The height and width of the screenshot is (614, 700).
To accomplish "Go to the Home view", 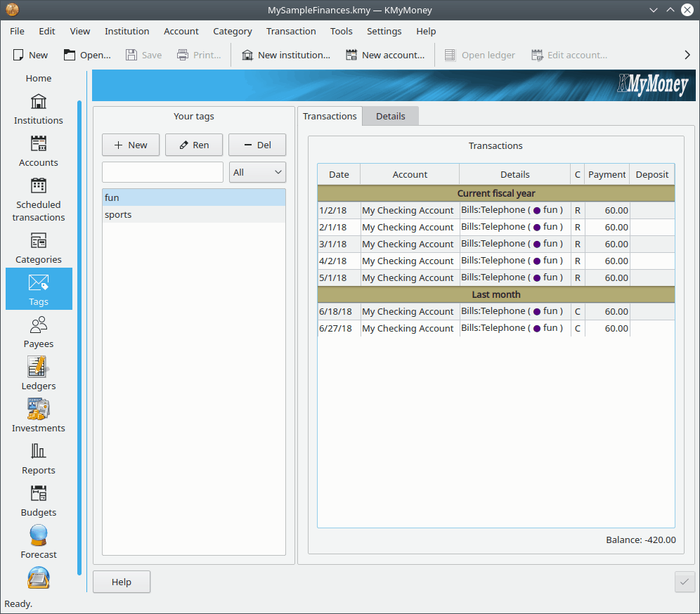I will [x=39, y=79].
